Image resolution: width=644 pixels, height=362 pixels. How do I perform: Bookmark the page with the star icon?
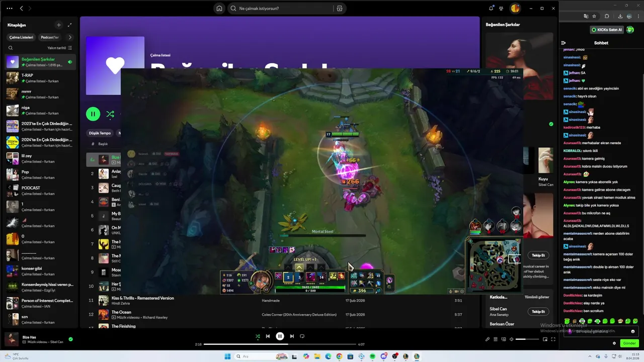click(594, 16)
